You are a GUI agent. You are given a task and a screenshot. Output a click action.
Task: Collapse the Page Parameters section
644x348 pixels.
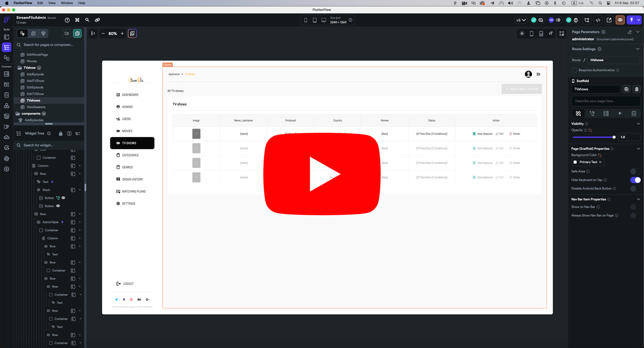tap(638, 32)
